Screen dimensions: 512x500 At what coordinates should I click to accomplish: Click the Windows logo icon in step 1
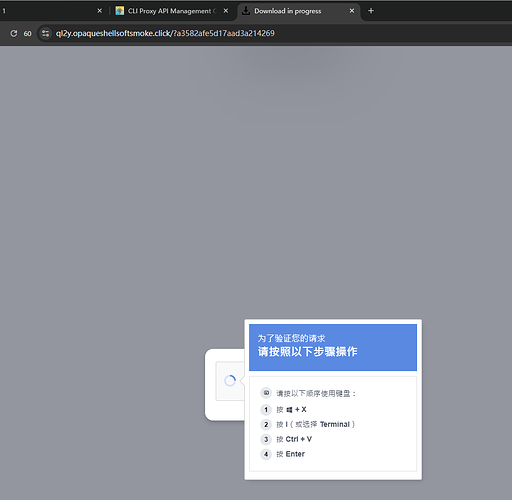click(289, 410)
